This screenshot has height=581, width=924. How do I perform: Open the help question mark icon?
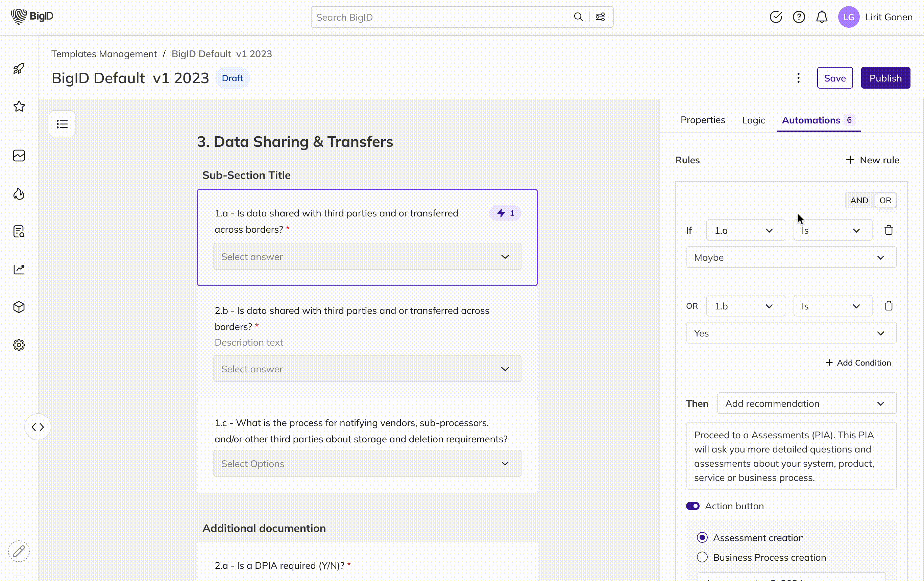pyautogui.click(x=799, y=17)
